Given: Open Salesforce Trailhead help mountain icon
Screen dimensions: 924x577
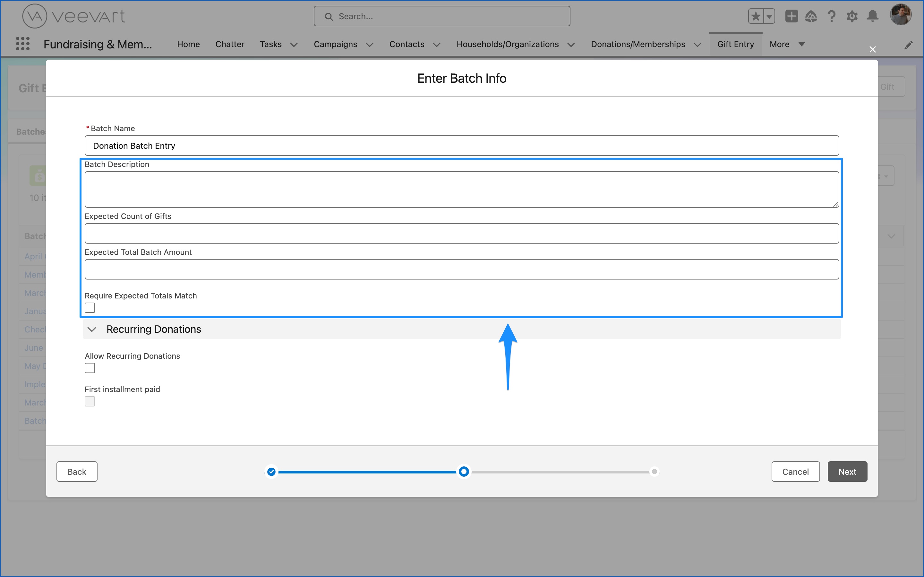Looking at the screenshot, I should coord(811,16).
